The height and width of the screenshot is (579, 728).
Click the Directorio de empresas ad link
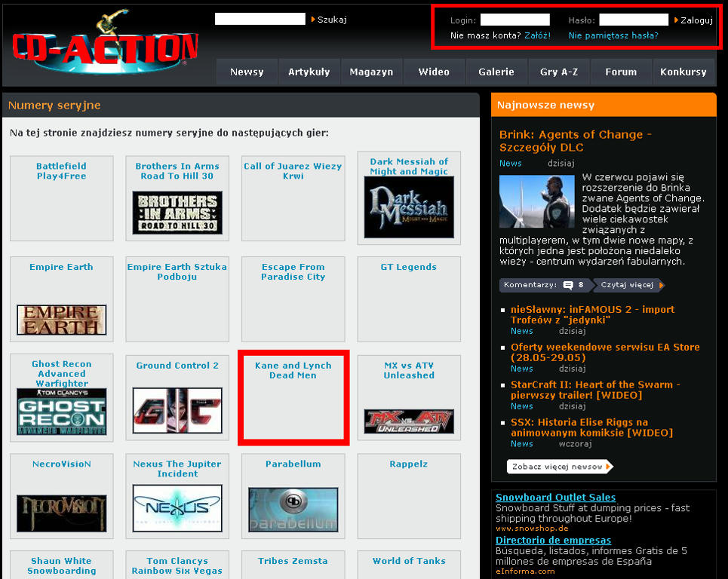coord(554,540)
